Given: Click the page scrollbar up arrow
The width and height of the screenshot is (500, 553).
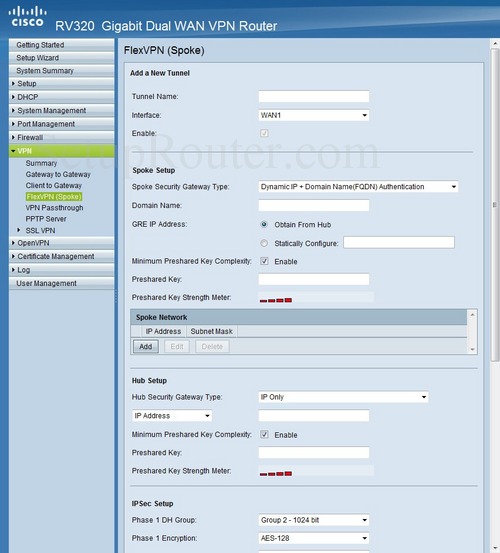Looking at the screenshot, I should pyautogui.click(x=495, y=44).
